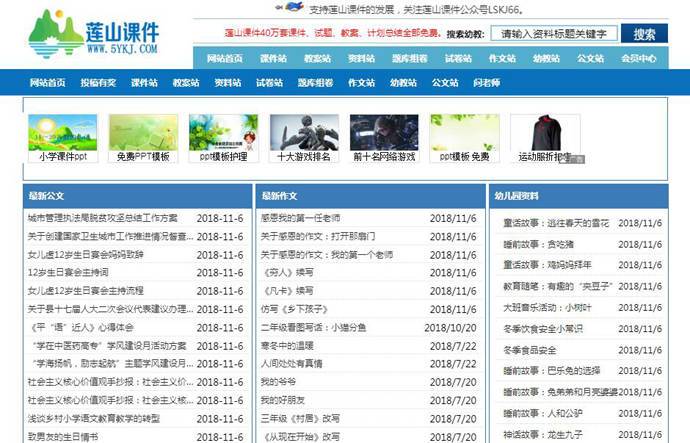Close the ad banner via small corner icon
This screenshot has width=690, height=443.
pos(575,159)
